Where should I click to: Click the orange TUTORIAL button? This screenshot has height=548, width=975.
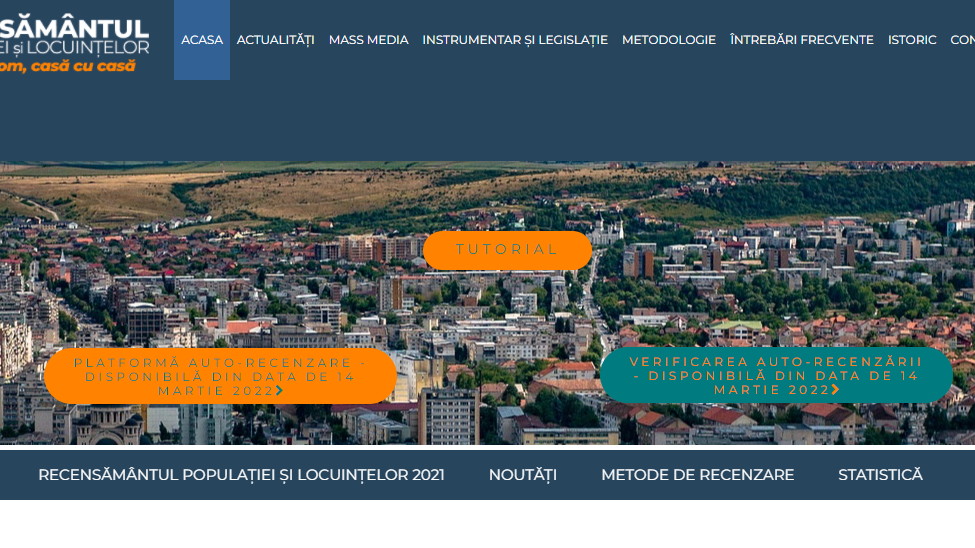[507, 250]
